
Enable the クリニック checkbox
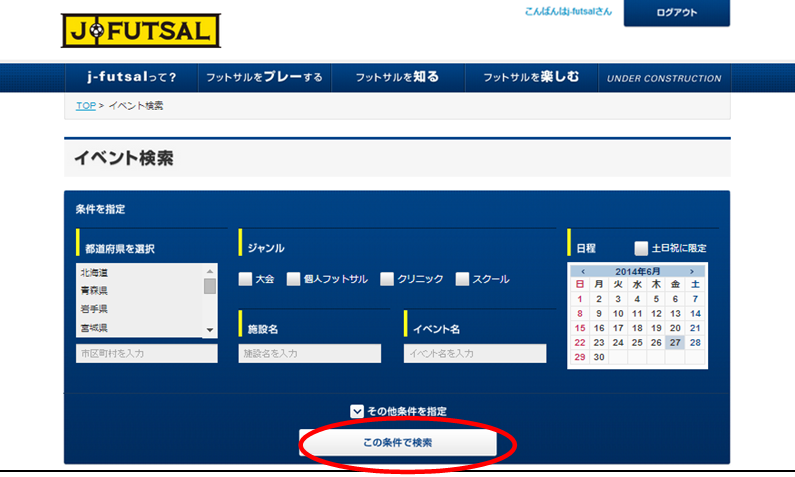(x=387, y=280)
